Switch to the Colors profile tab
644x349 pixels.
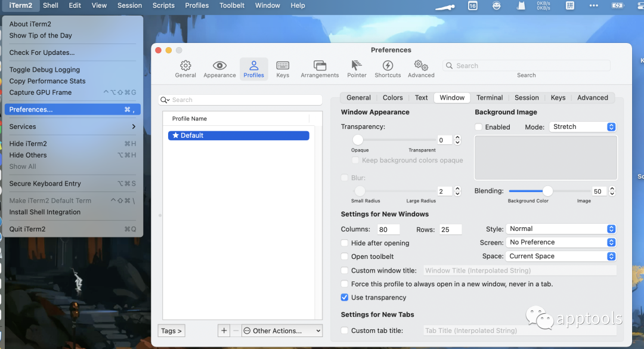[x=392, y=98]
